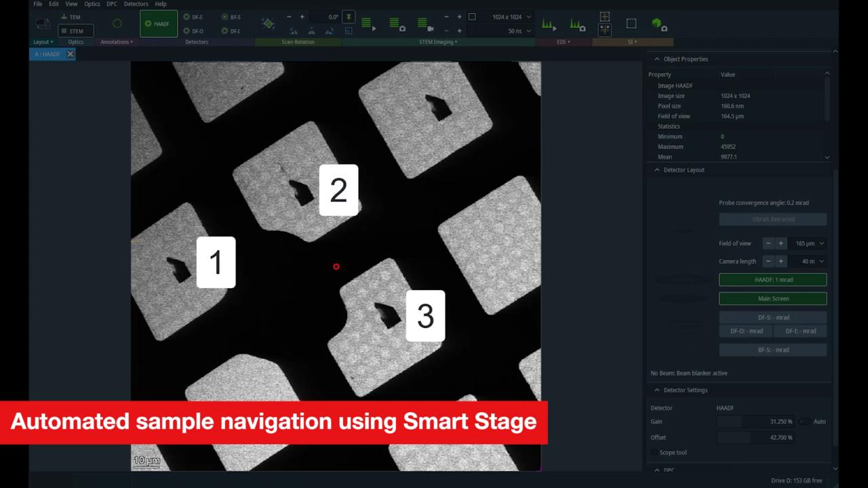Enable the Scope tool checkbox

click(654, 453)
